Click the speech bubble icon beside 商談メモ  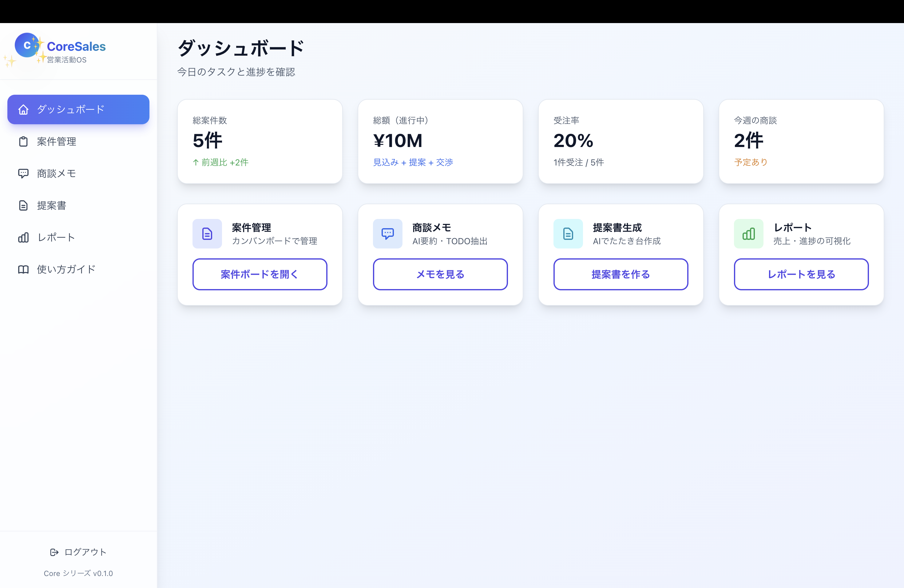(x=23, y=173)
